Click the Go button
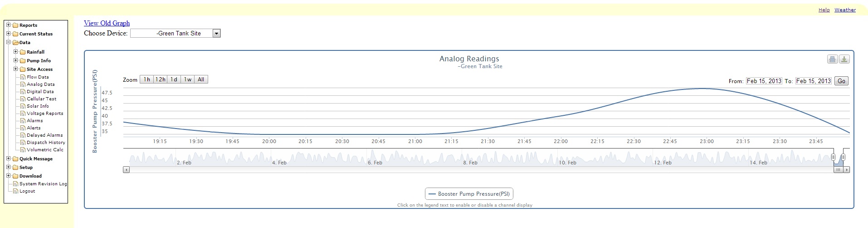868x228 pixels. click(x=841, y=81)
